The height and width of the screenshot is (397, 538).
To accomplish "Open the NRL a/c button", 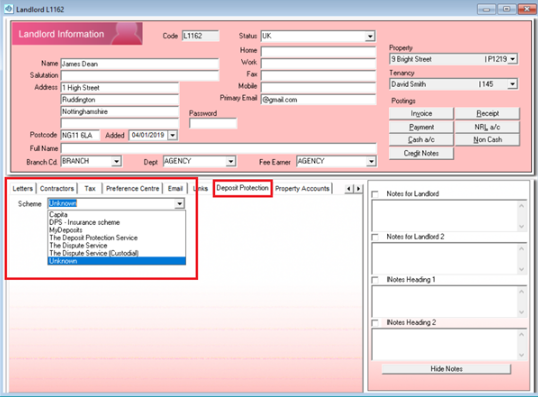I will point(488,127).
